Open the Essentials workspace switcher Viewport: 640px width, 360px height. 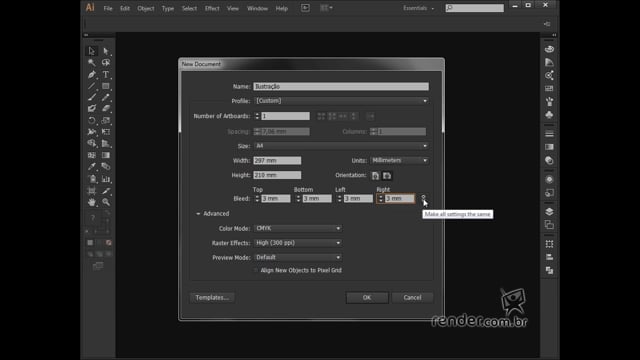[x=419, y=8]
